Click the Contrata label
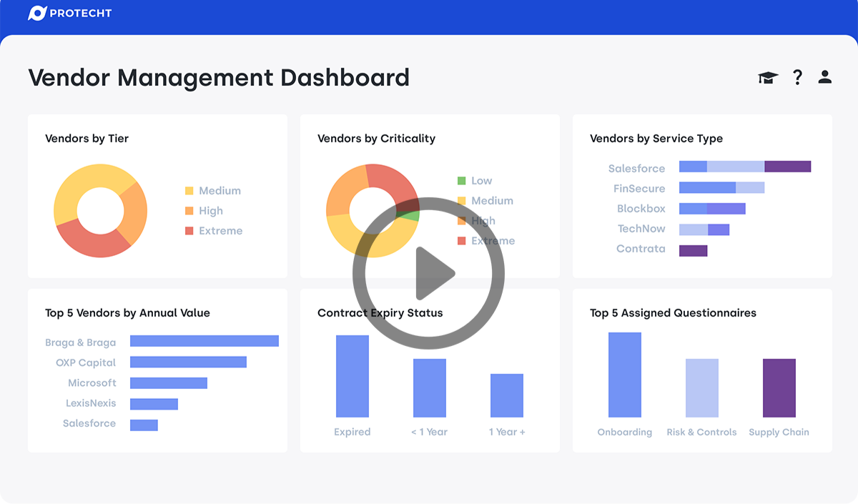The height and width of the screenshot is (504, 858). pos(641,249)
